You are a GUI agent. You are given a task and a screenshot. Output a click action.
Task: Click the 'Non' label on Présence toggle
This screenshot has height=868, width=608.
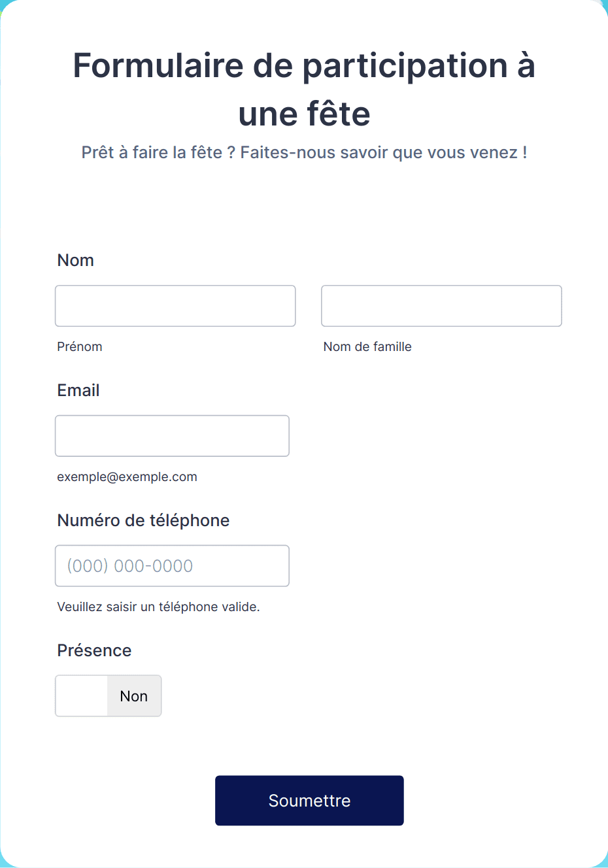(134, 696)
